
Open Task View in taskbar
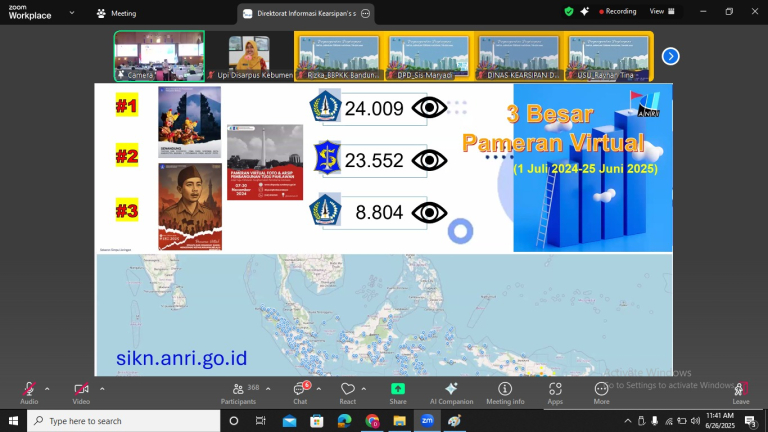pyautogui.click(x=261, y=421)
